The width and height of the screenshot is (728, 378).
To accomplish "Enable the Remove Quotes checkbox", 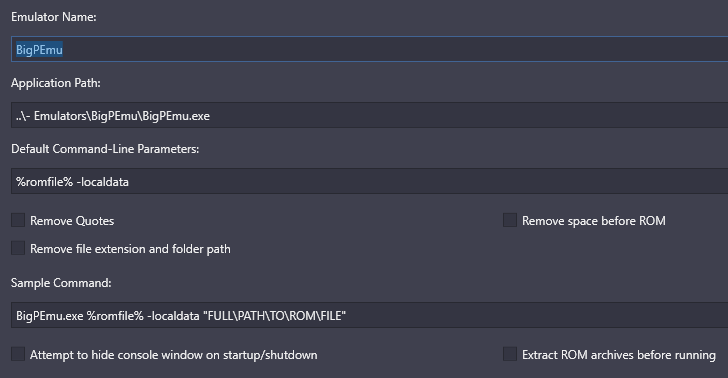I will click(x=18, y=220).
